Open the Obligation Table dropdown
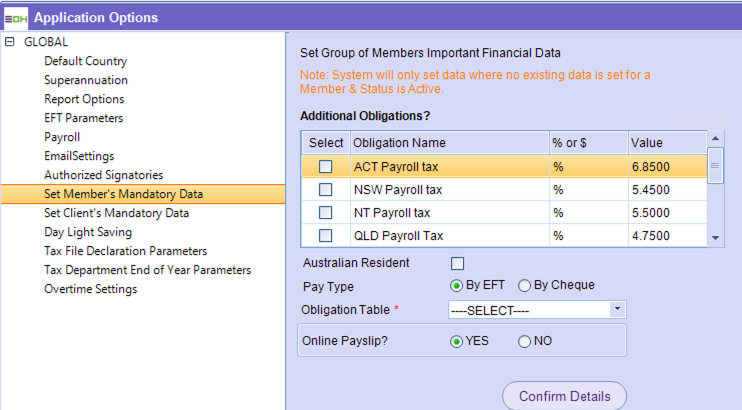The height and width of the screenshot is (410, 742). point(617,310)
